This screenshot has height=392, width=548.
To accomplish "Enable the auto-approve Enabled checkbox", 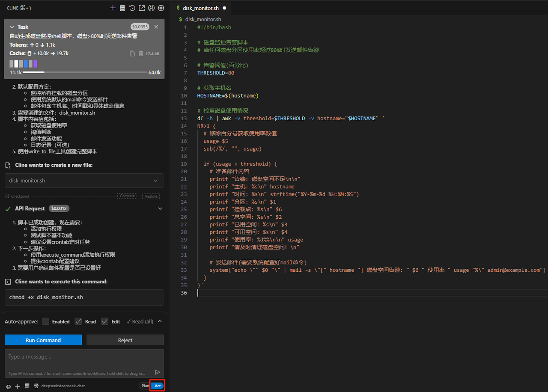I will 45,321.
